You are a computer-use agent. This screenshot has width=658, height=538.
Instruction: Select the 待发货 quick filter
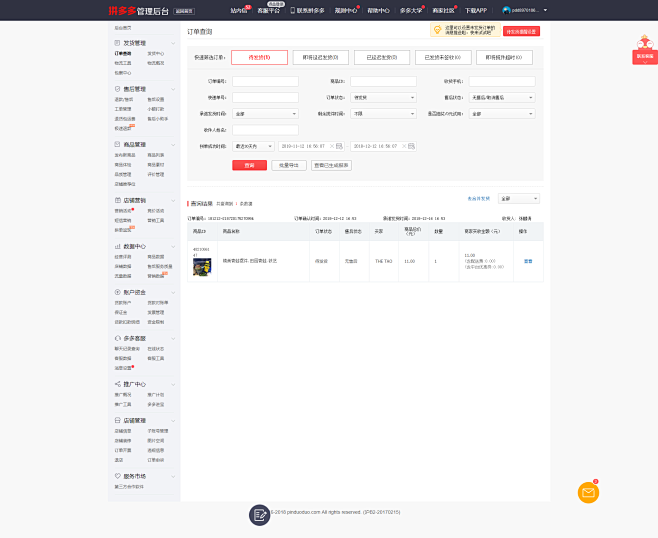[x=259, y=58]
